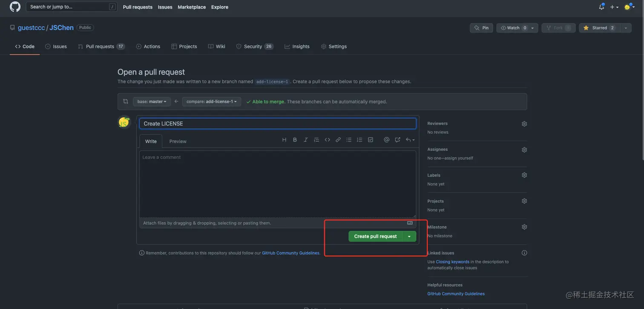
Task: Open the repository Settings tab
Action: click(x=333, y=46)
